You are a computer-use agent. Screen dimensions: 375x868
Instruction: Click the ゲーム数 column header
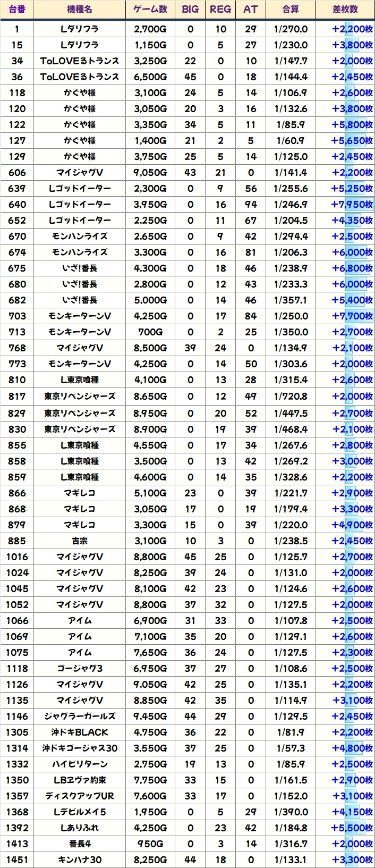150,10
